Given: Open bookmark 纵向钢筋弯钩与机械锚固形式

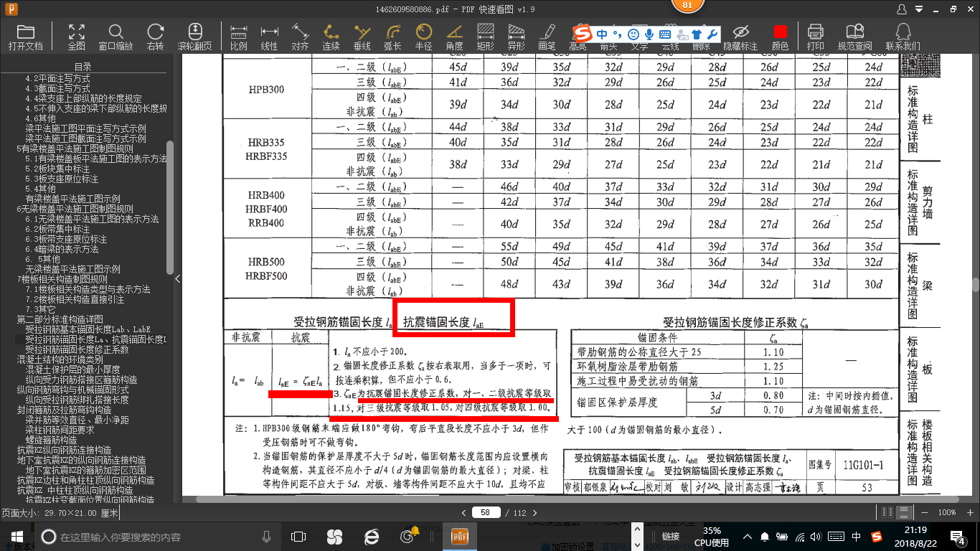Looking at the screenshot, I should pyautogui.click(x=73, y=390).
